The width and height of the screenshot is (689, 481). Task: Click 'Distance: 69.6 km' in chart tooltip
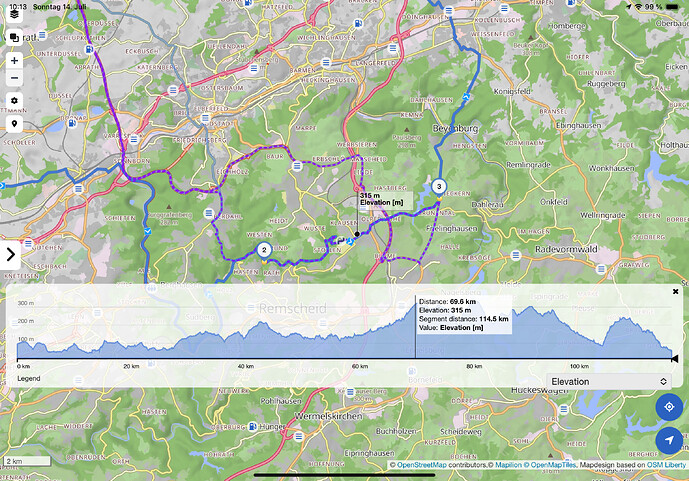[x=447, y=302]
